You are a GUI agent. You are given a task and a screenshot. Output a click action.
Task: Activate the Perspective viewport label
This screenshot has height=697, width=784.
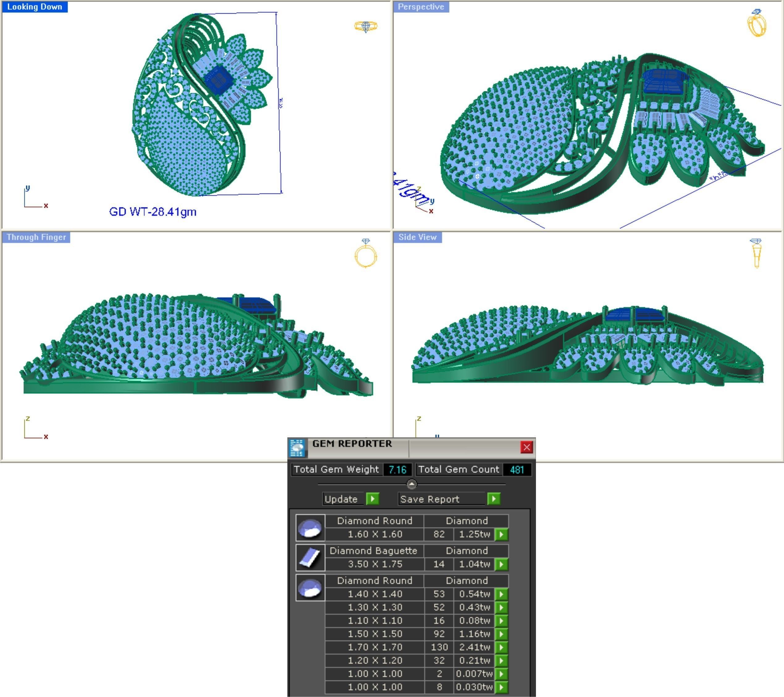(x=421, y=7)
